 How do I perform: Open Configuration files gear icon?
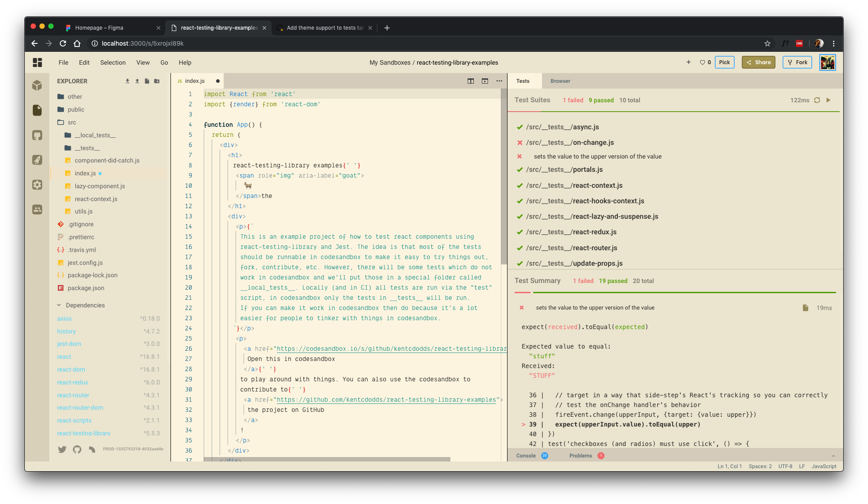pyautogui.click(x=37, y=185)
